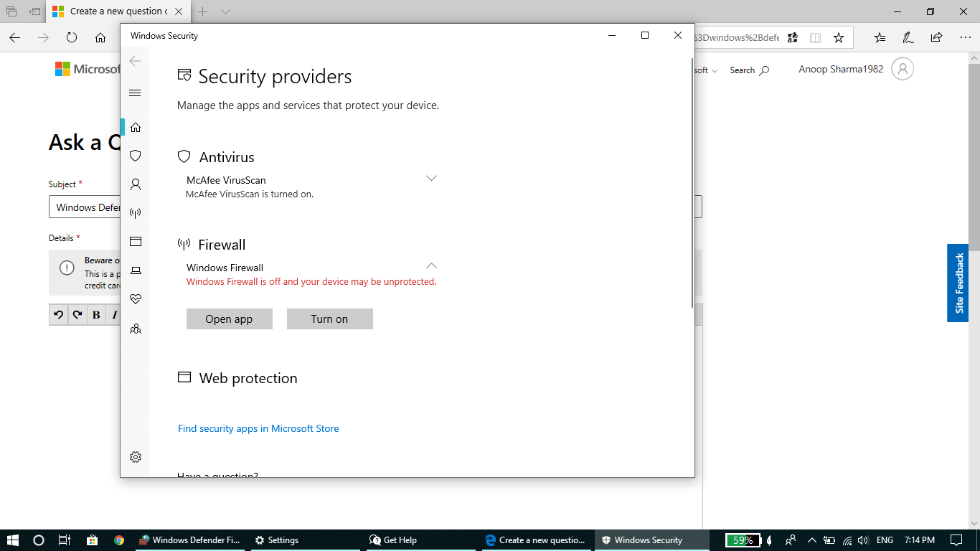Open Firewall & network protection icon in sidebar
Screen dimensions: 980x551
coord(135,213)
